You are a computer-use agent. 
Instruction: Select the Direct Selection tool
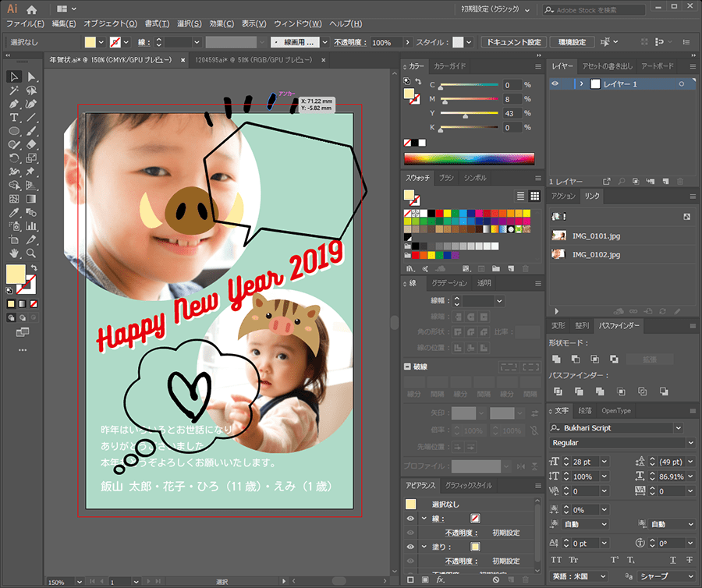[31, 76]
